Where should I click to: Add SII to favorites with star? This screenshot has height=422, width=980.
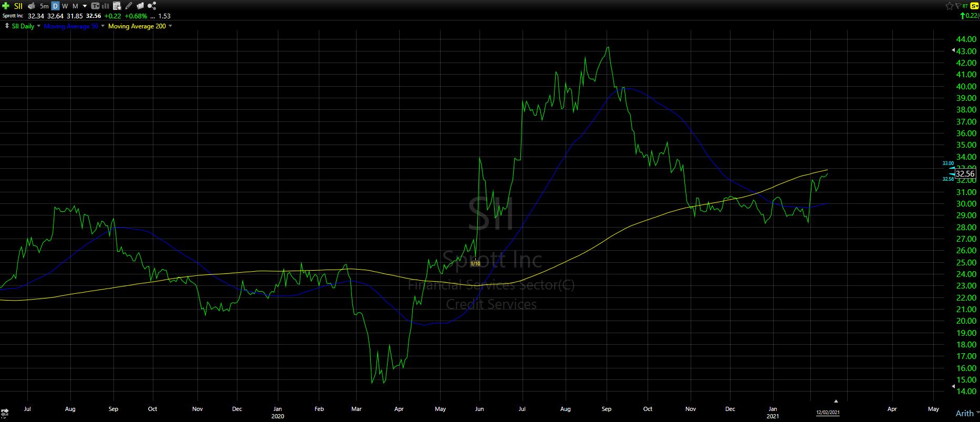[x=949, y=6]
